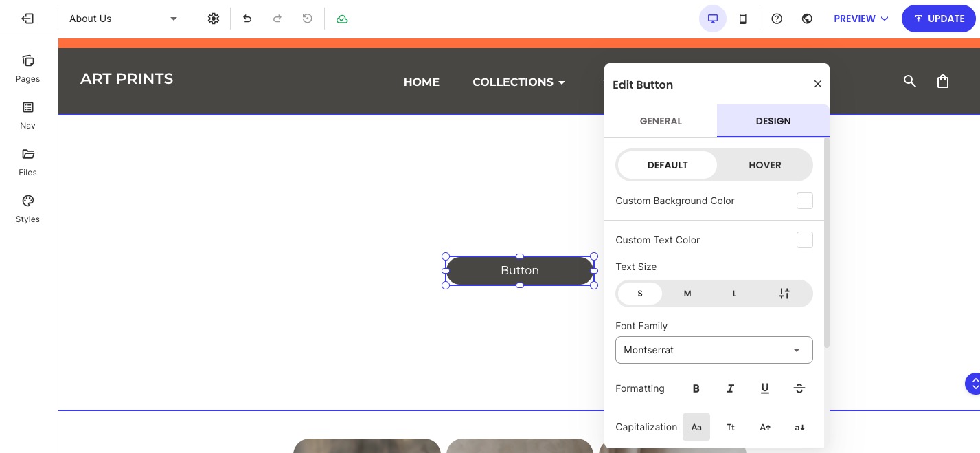The height and width of the screenshot is (453, 980).
Task: Switch to desktop view
Action: coord(713,19)
